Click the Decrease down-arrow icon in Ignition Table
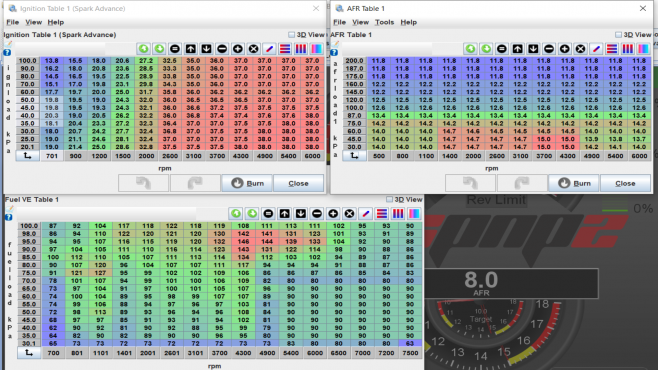This screenshot has height=370, width=658. (x=206, y=49)
